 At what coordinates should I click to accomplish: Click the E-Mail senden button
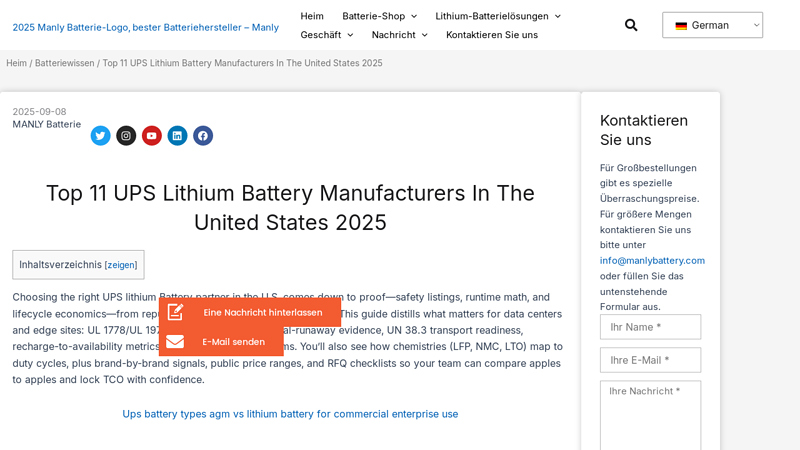(221, 341)
